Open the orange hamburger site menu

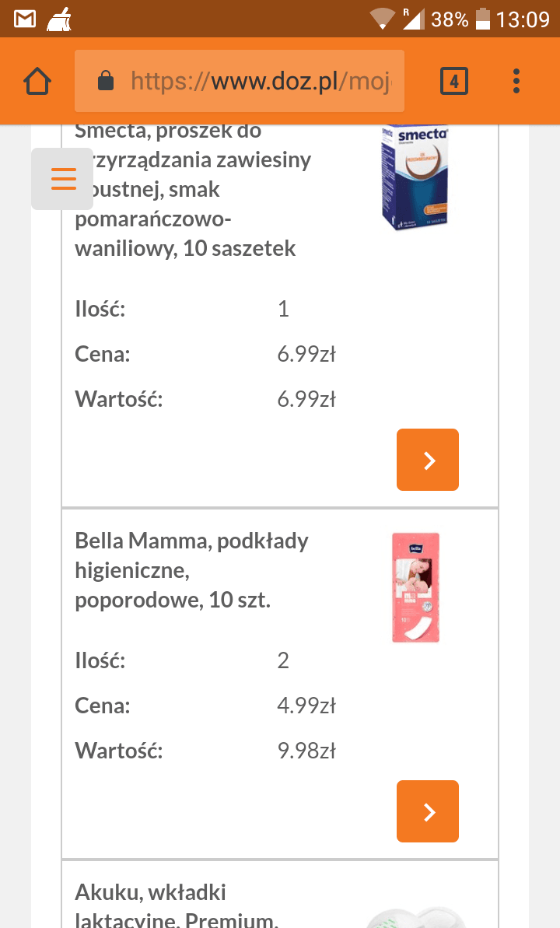click(x=63, y=179)
